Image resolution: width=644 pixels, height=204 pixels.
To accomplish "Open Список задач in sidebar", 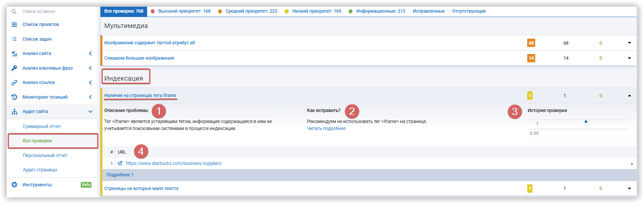I will click(37, 39).
